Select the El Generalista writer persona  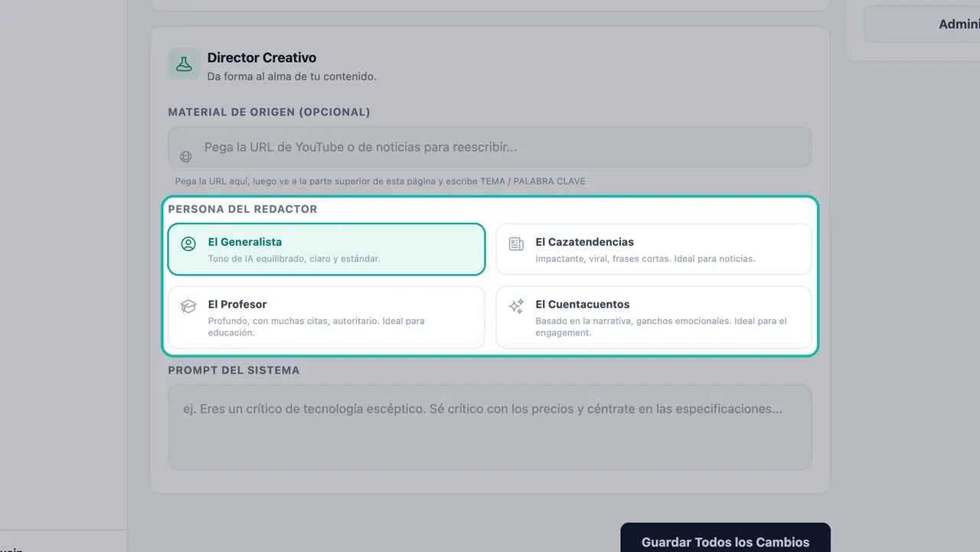327,249
